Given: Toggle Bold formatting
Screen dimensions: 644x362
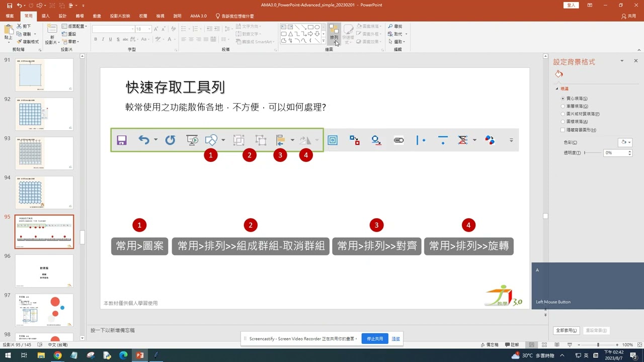Looking at the screenshot, I should 96,39.
